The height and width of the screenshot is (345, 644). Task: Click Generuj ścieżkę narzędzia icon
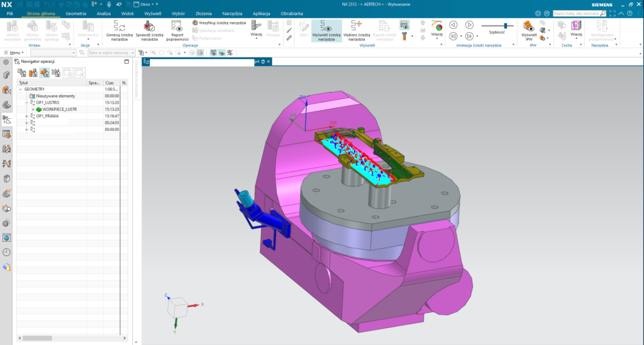point(119,26)
